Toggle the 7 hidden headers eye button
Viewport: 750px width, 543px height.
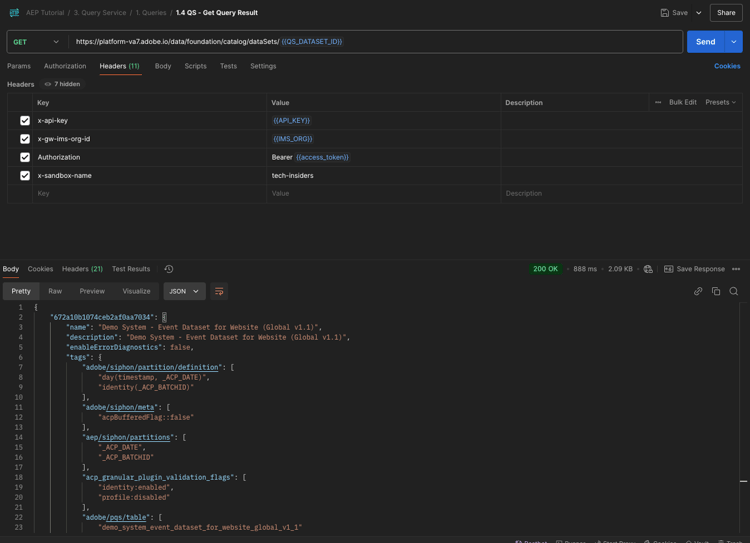63,84
